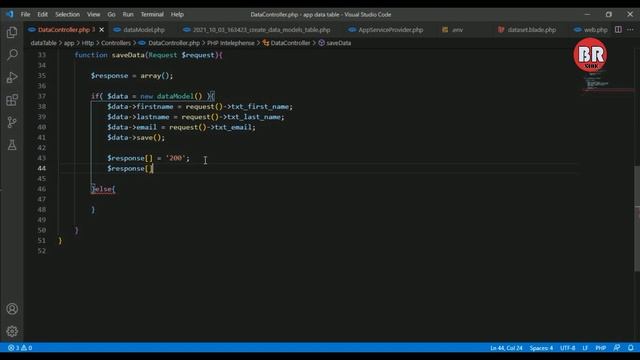Click txt_email on line 40
The width and height of the screenshot is (640, 360).
coord(233,127)
